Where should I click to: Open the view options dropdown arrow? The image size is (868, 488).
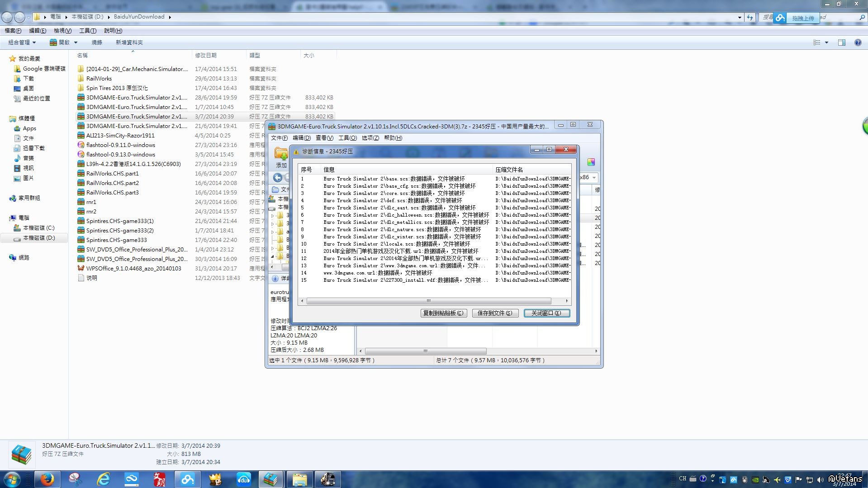[x=826, y=43]
